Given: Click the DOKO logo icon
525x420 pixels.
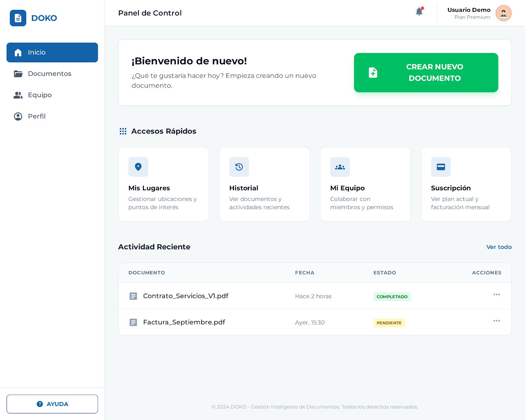Looking at the screenshot, I should pos(18,18).
